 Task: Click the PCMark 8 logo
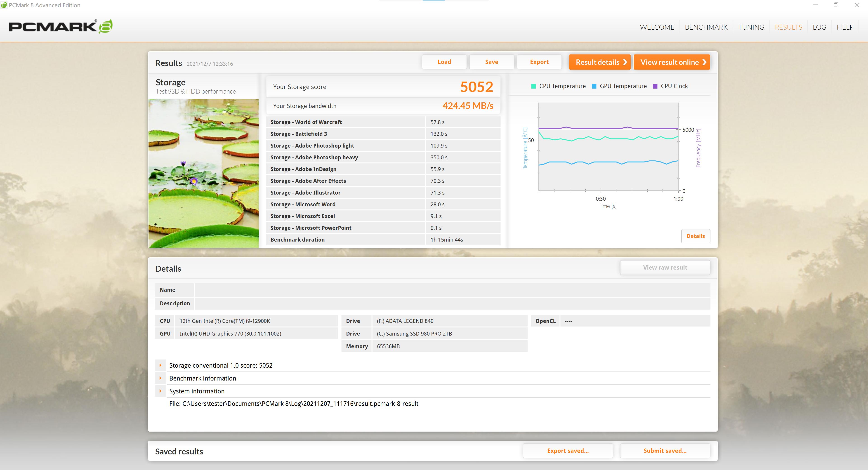[61, 27]
